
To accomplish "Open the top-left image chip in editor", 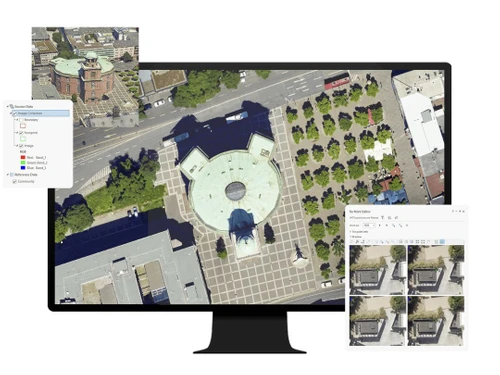I will click(x=377, y=270).
